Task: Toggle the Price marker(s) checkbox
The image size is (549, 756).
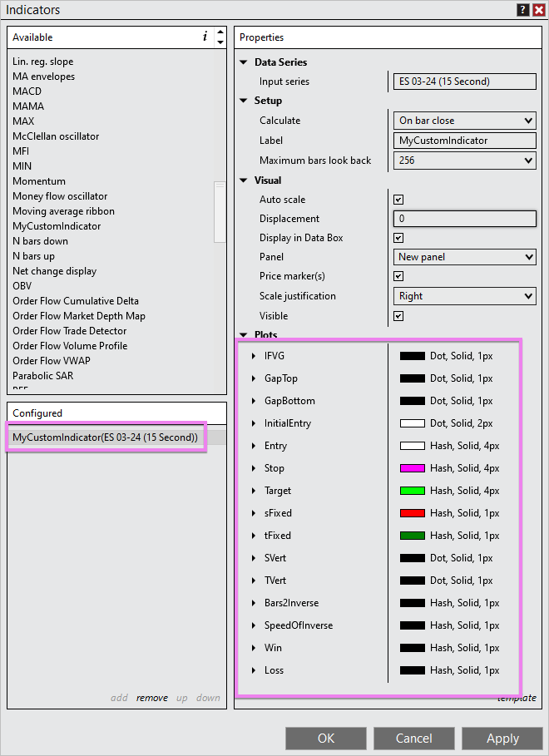Action: point(398,276)
